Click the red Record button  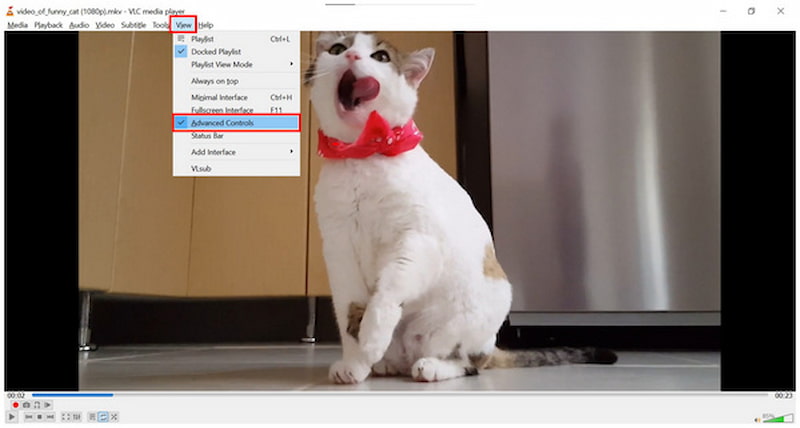pyautogui.click(x=15, y=405)
